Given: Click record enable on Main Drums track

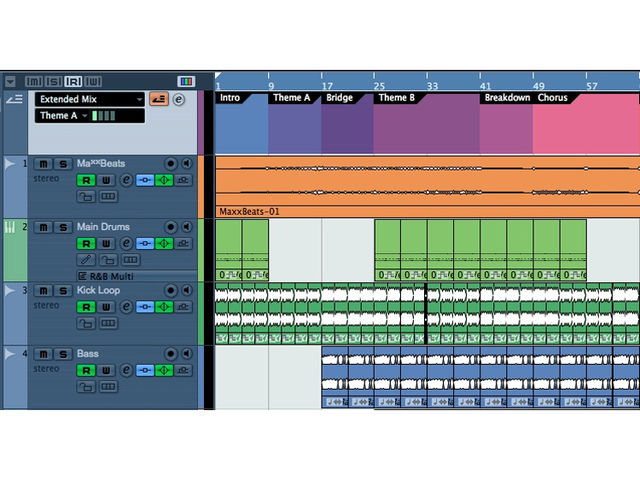Looking at the screenshot, I should 86,244.
